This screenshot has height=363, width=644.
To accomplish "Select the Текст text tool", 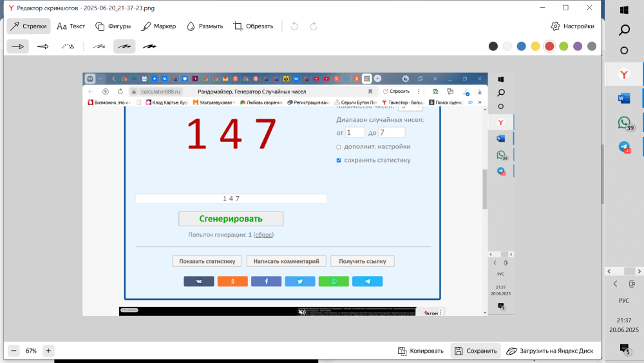I will click(x=71, y=26).
